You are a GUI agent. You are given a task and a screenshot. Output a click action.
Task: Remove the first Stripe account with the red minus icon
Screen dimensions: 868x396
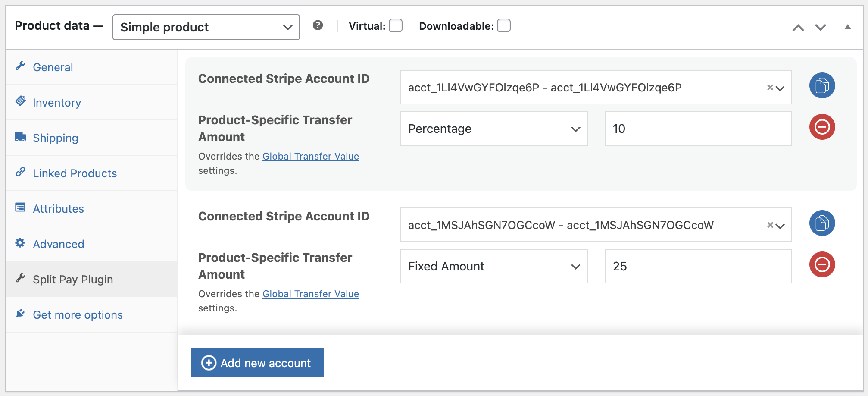pyautogui.click(x=822, y=127)
